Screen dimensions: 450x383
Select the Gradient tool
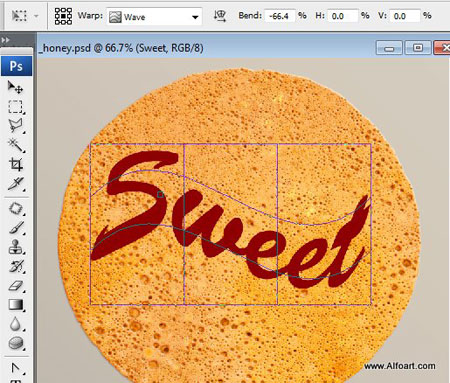(x=16, y=305)
